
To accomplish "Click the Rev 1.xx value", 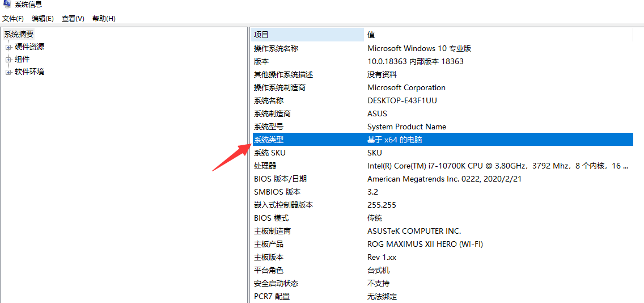I will (x=382, y=258).
